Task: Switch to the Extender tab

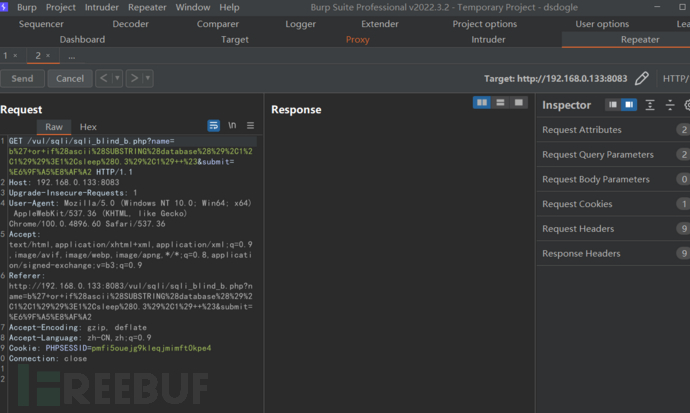Action: (380, 24)
